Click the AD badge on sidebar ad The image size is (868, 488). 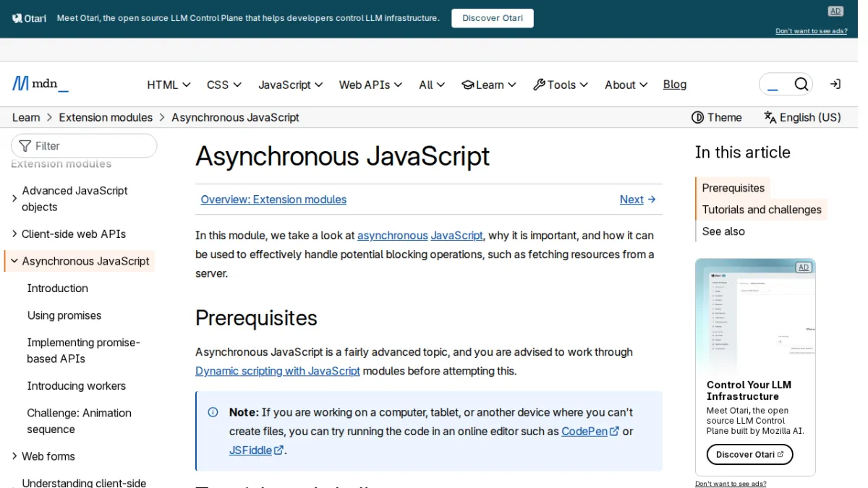click(x=803, y=267)
